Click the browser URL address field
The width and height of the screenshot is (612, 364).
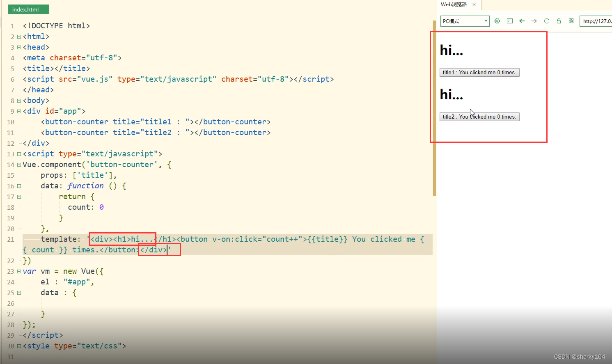pyautogui.click(x=596, y=21)
